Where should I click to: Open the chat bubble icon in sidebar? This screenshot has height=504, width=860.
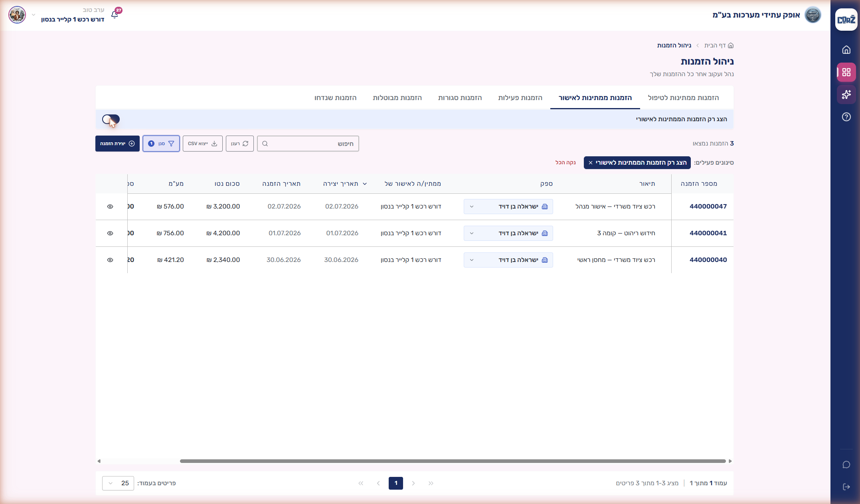pyautogui.click(x=846, y=465)
